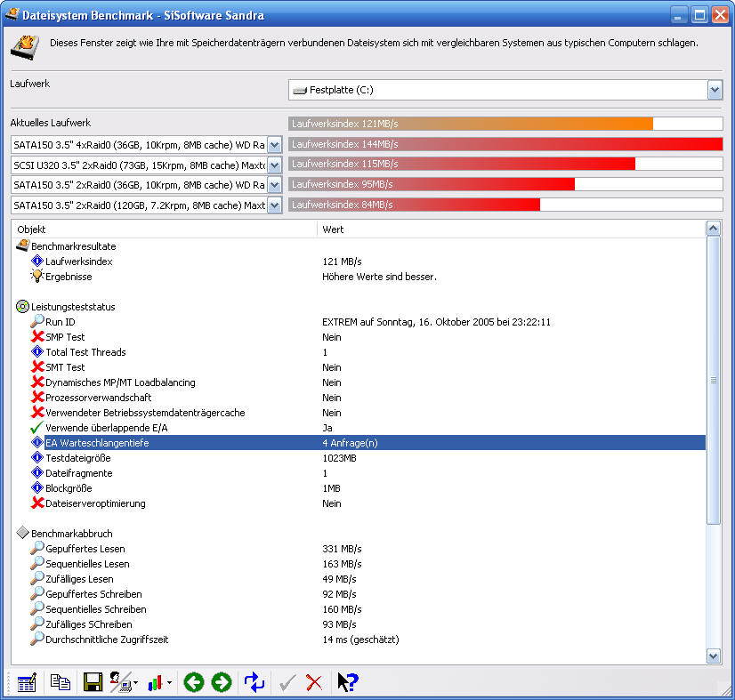This screenshot has height=700, width=735.
Task: Click the value '14 ms (geschätzt)'
Action: [360, 640]
